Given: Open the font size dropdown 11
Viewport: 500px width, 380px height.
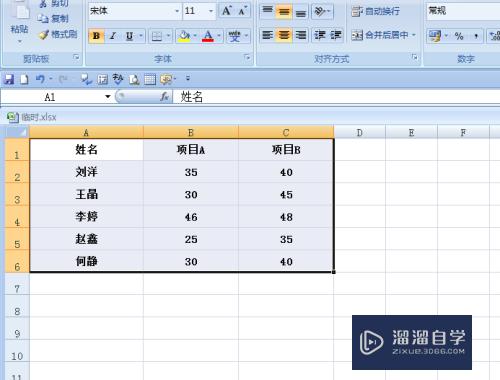Looking at the screenshot, I should 211,11.
